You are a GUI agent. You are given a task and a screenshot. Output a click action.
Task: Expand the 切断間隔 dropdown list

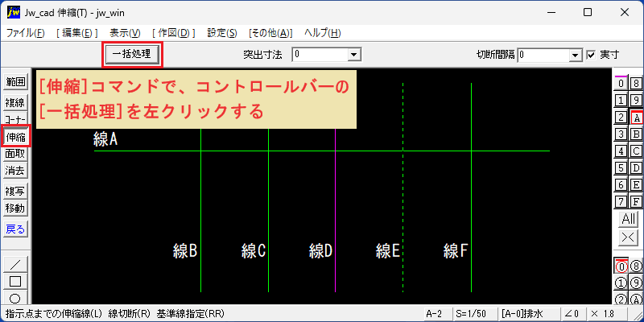tap(576, 55)
